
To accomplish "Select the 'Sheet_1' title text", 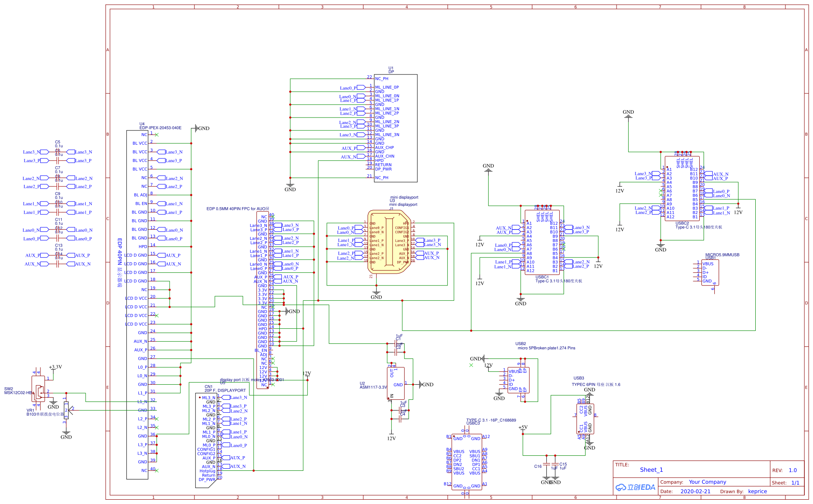I will click(x=651, y=470).
